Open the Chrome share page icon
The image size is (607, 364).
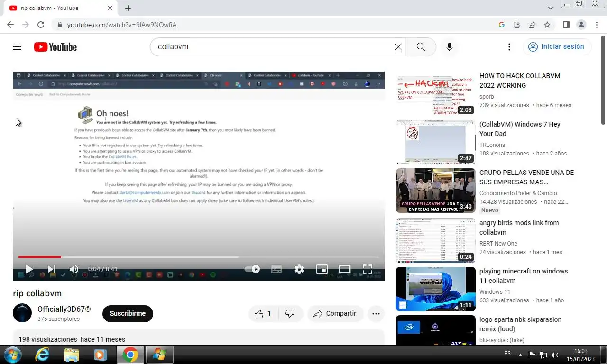(532, 25)
